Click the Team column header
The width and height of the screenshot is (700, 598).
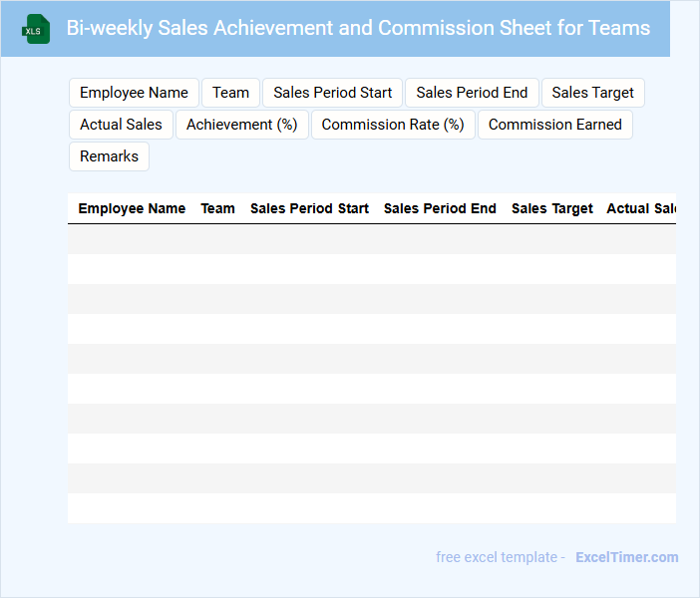point(217,208)
